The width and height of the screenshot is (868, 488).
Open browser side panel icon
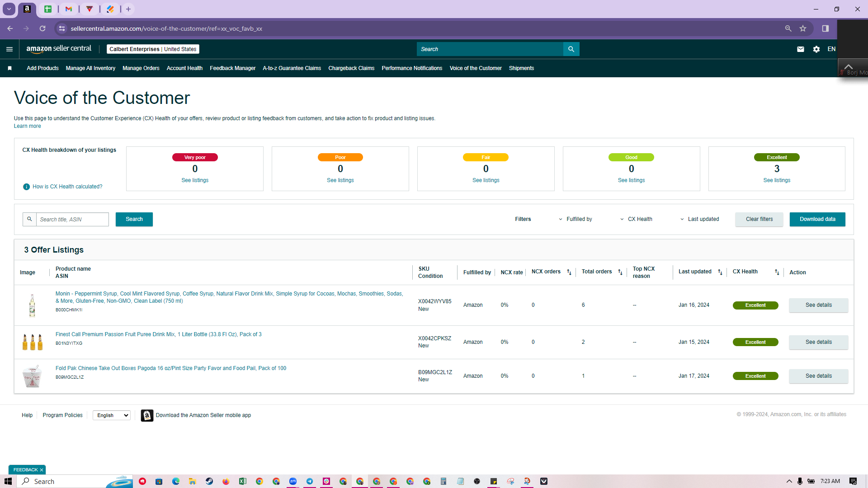point(826,28)
